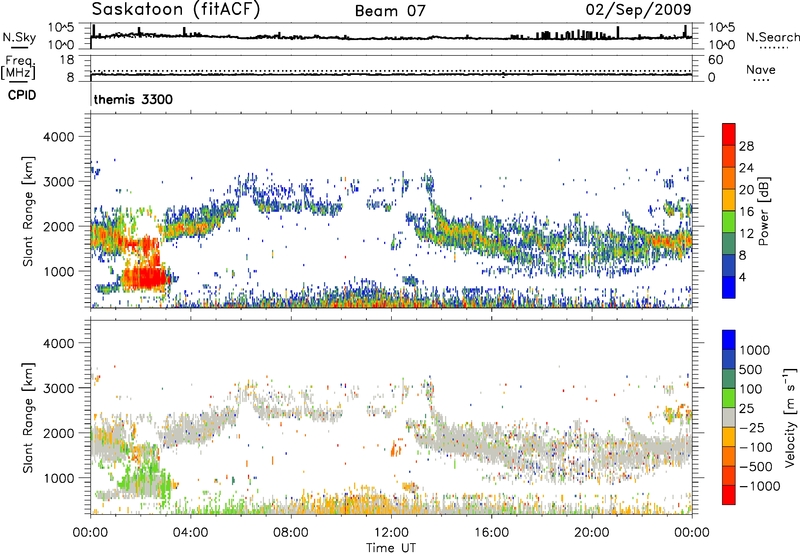Select the 08:00 time tick label
This screenshot has height=554, width=800.
(291, 533)
